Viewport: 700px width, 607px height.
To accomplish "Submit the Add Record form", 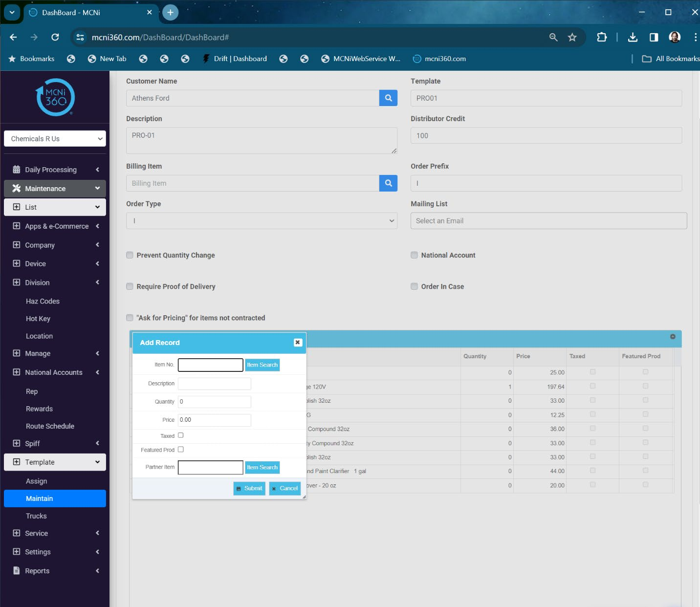I will pos(249,488).
